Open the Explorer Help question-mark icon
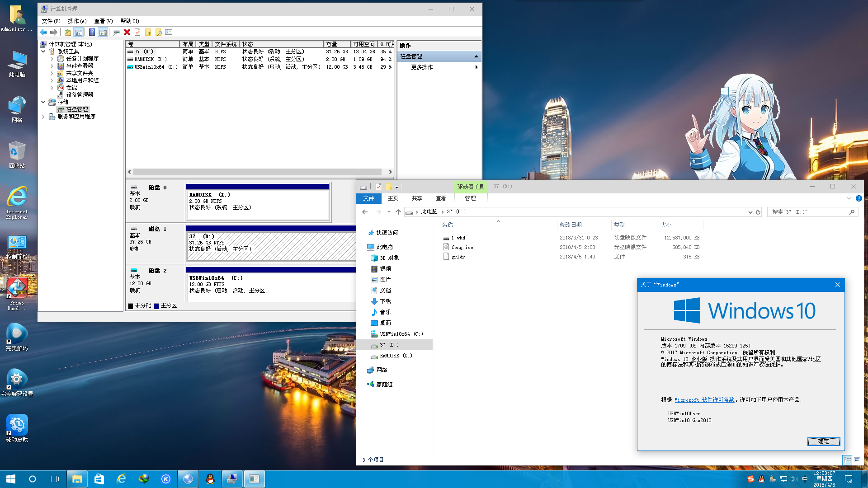868x488 pixels. 859,198
